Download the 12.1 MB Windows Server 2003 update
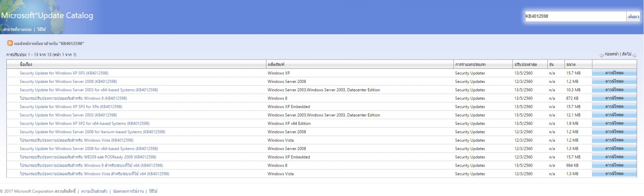Screen dimensions: 644x196 614,115
